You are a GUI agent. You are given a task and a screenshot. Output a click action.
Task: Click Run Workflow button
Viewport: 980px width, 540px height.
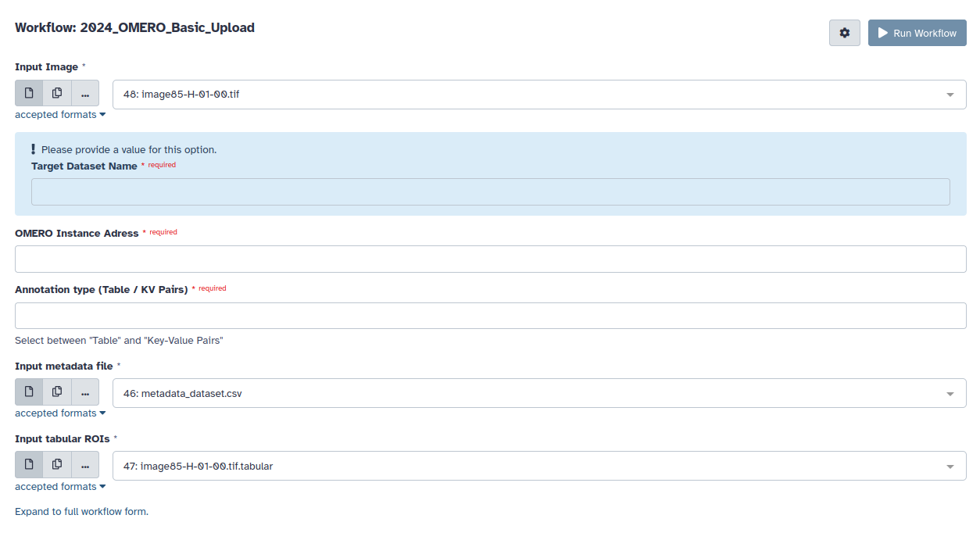(x=917, y=33)
